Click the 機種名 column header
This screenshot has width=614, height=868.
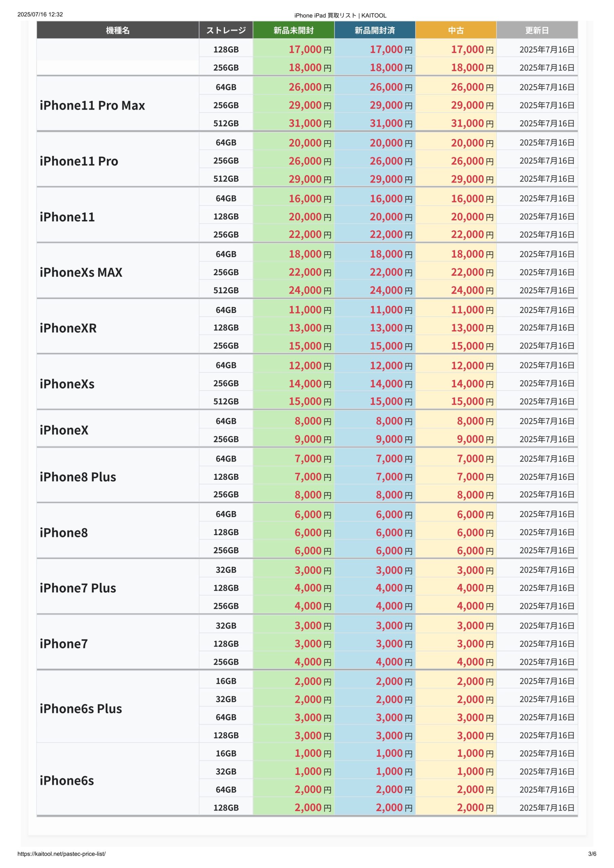pos(118,30)
